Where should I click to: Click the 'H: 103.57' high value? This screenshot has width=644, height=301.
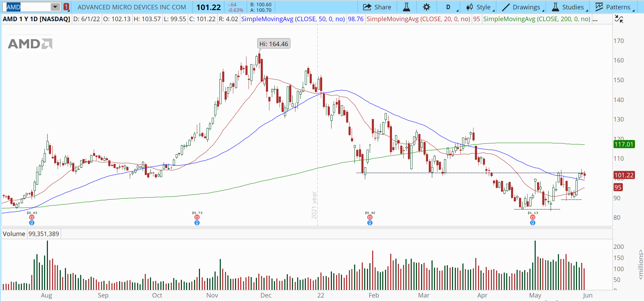(x=147, y=19)
